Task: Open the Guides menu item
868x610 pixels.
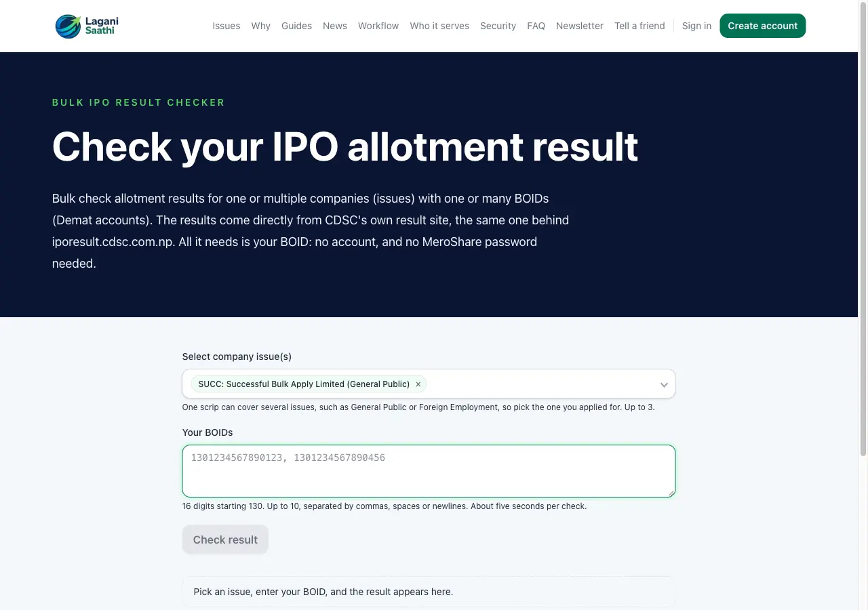Action: [297, 26]
